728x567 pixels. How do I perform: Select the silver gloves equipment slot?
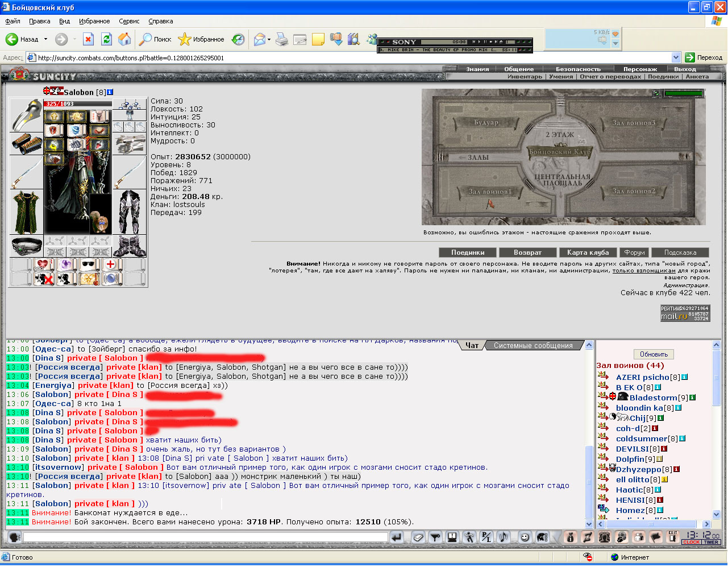coord(129,144)
